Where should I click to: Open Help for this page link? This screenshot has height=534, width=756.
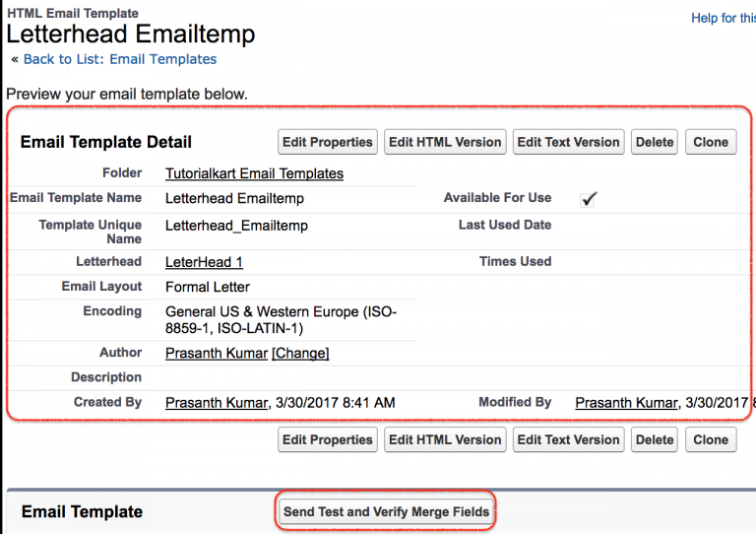pyautogui.click(x=723, y=19)
